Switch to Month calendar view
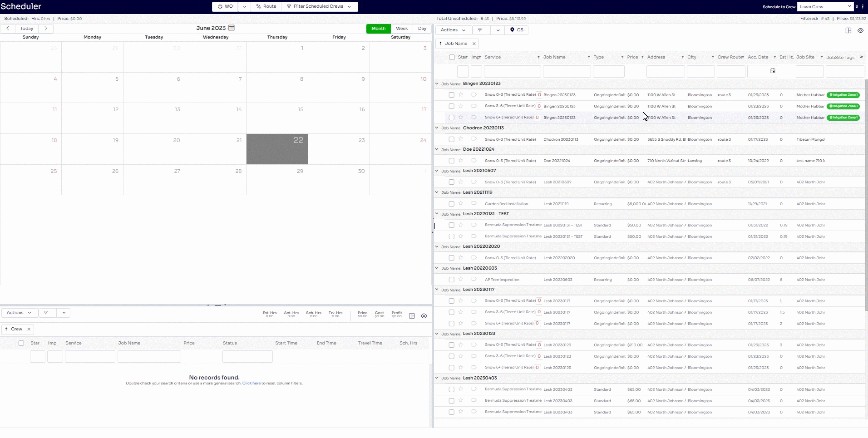 (x=379, y=29)
